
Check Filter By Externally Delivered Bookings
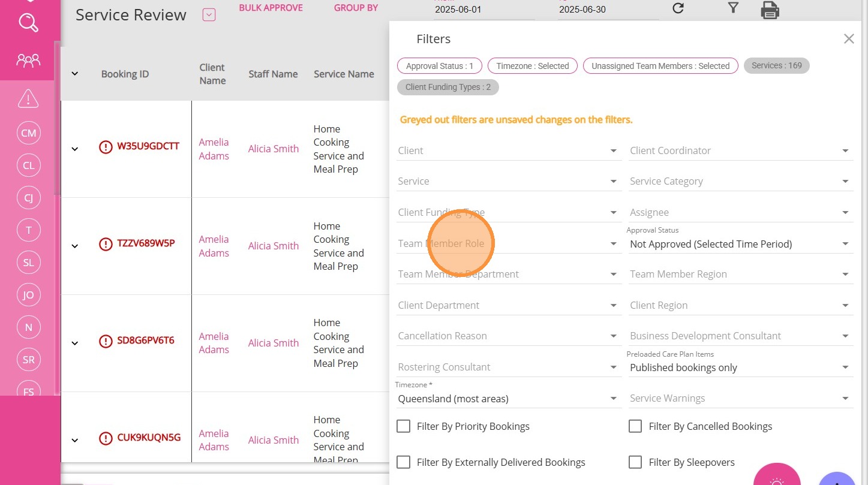tap(404, 462)
